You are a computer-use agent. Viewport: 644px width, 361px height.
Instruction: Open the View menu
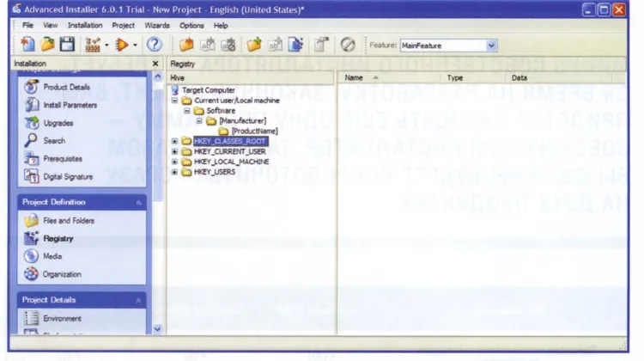coord(50,26)
